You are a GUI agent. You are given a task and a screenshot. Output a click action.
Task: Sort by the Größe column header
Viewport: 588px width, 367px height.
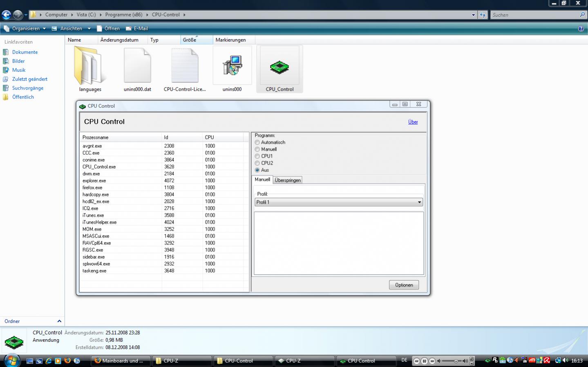pos(197,40)
